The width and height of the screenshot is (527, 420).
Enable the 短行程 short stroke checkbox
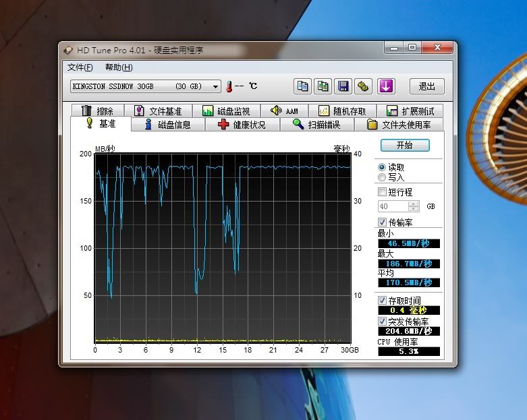point(383,192)
